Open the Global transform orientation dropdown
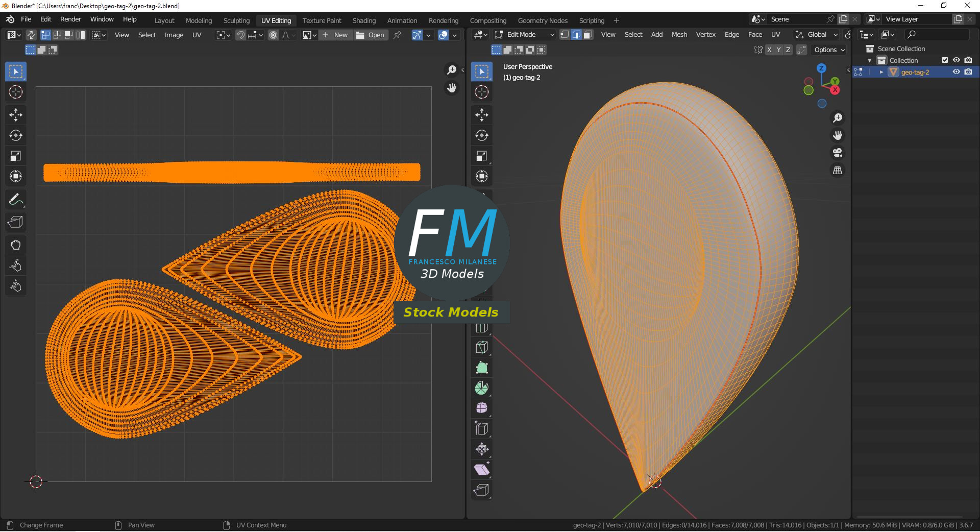Viewport: 980px width, 532px height. coord(817,35)
